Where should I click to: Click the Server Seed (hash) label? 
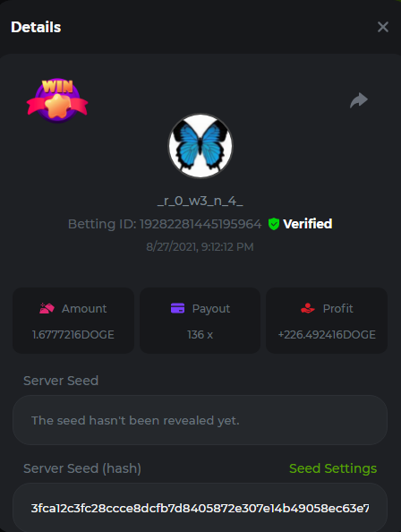pos(82,468)
